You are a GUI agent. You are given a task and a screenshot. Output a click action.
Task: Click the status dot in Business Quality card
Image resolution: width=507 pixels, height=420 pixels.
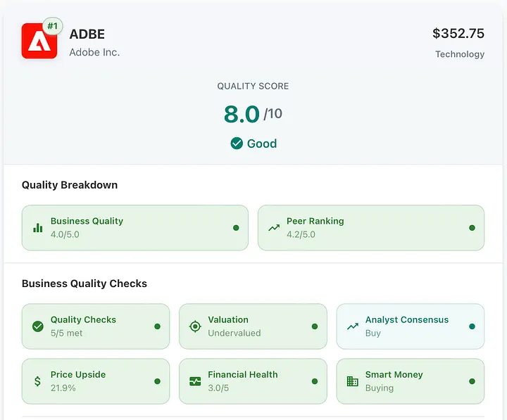coord(236,228)
